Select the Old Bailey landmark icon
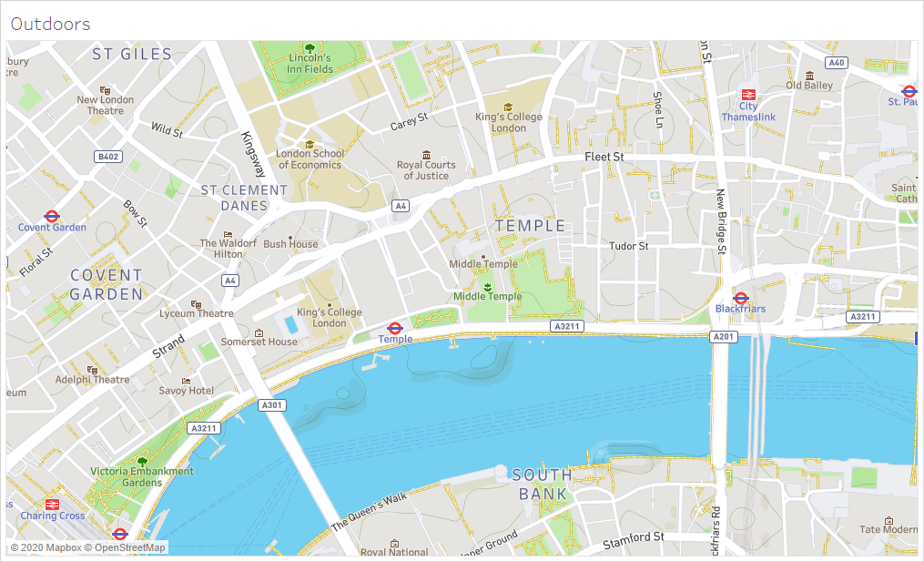 tap(808, 75)
